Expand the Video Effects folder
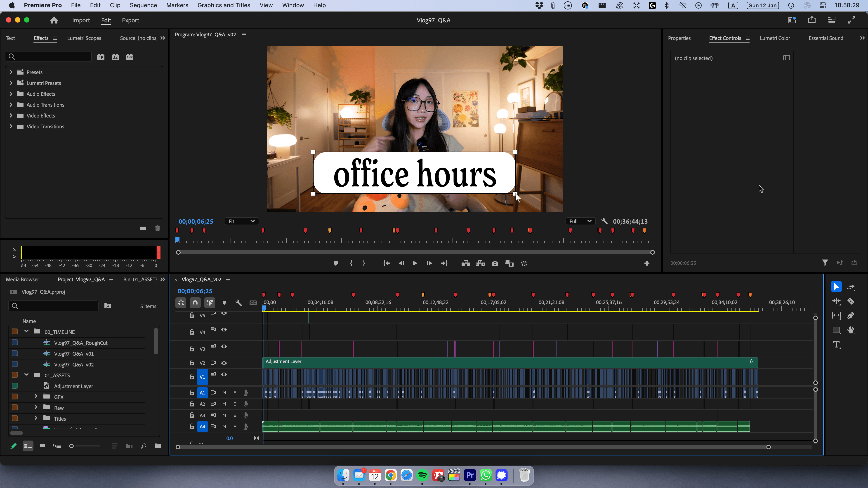Viewport: 868px width, 488px height. [11, 115]
